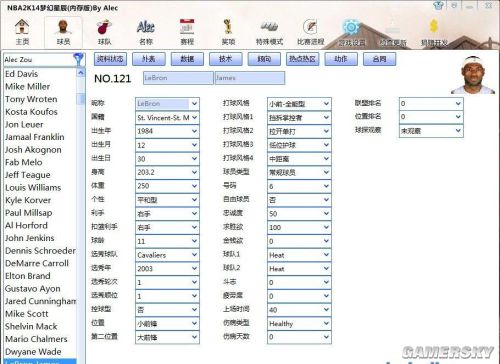
Task: Open the 体重 250 dropdown
Action: 167,186
